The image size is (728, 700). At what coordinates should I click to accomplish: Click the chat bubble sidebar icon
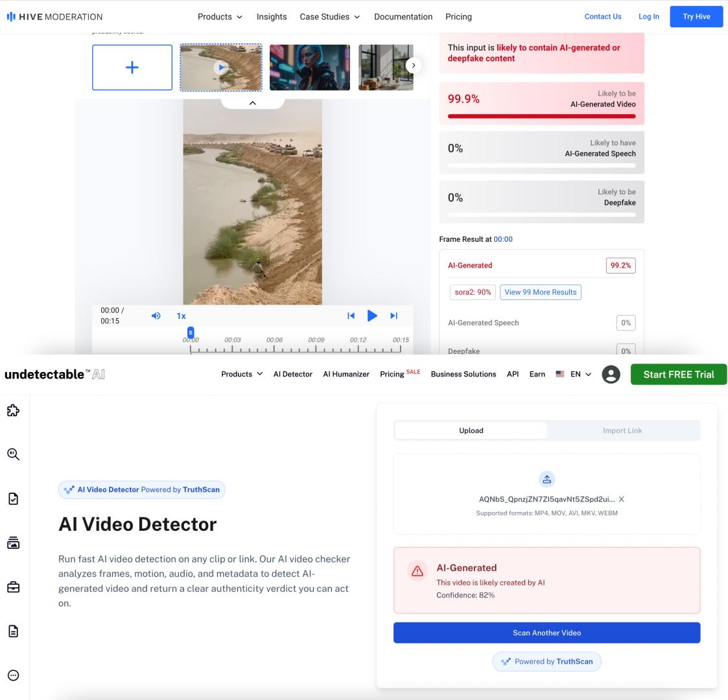[x=13, y=675]
